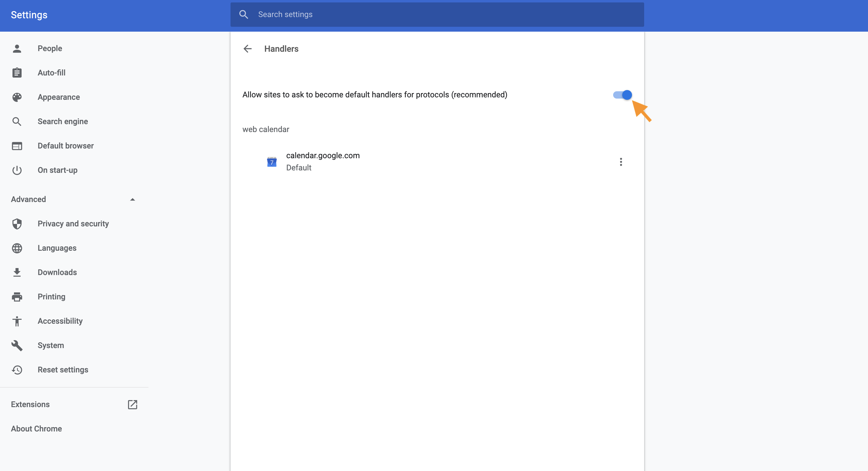Screen dimensions: 868x471
Task: Click the Default status under calendar.google.com
Action: click(299, 168)
